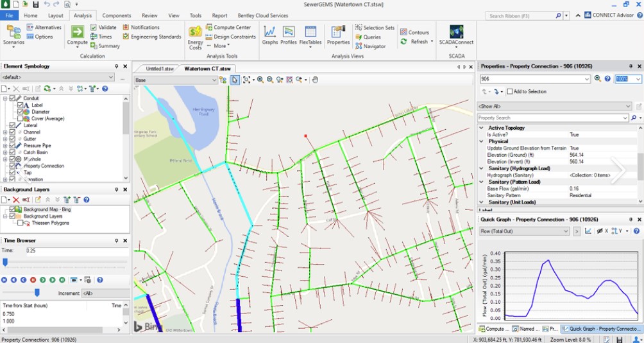Open the Notifications panel
The height and width of the screenshot is (343, 644).
pos(141,27)
